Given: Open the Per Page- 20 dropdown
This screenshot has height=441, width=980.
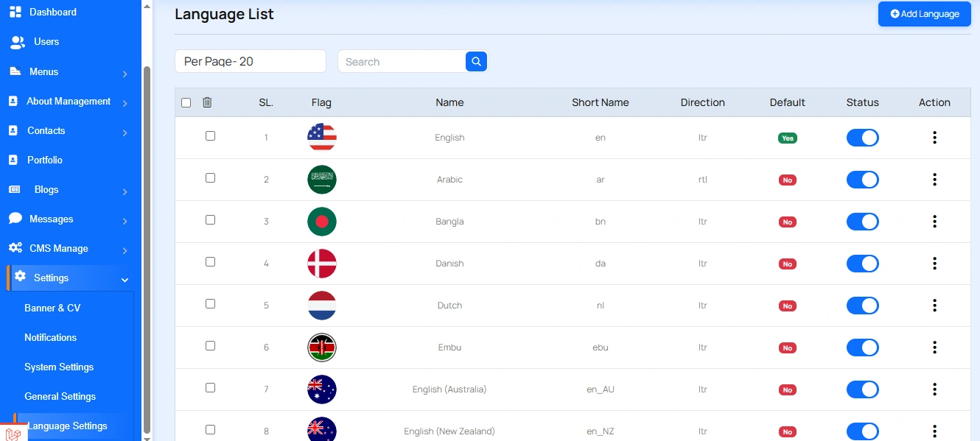Looking at the screenshot, I should pos(250,62).
